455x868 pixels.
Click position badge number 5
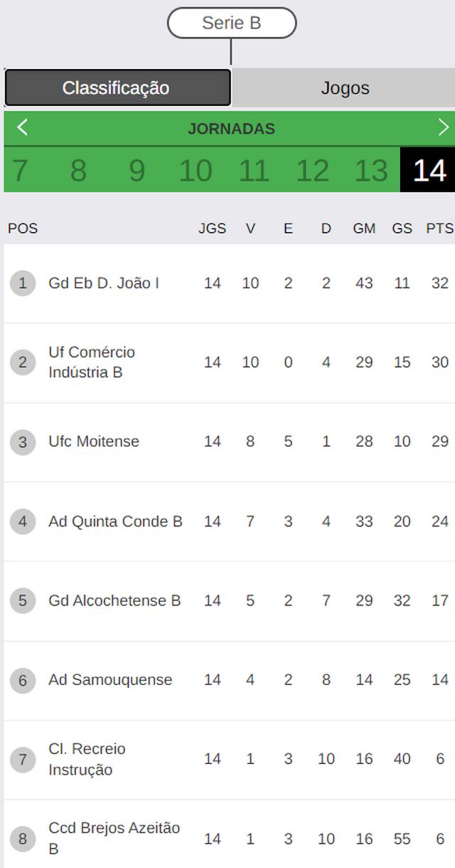tap(23, 600)
